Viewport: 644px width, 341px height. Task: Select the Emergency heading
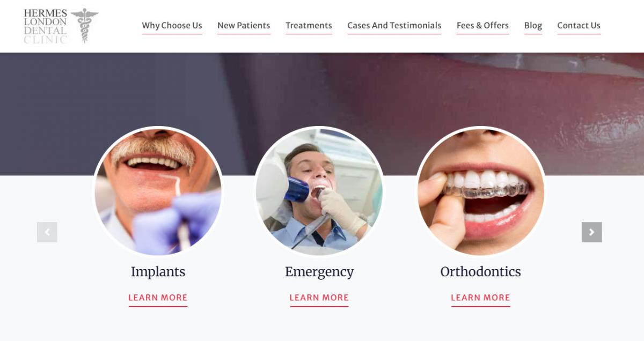319,272
